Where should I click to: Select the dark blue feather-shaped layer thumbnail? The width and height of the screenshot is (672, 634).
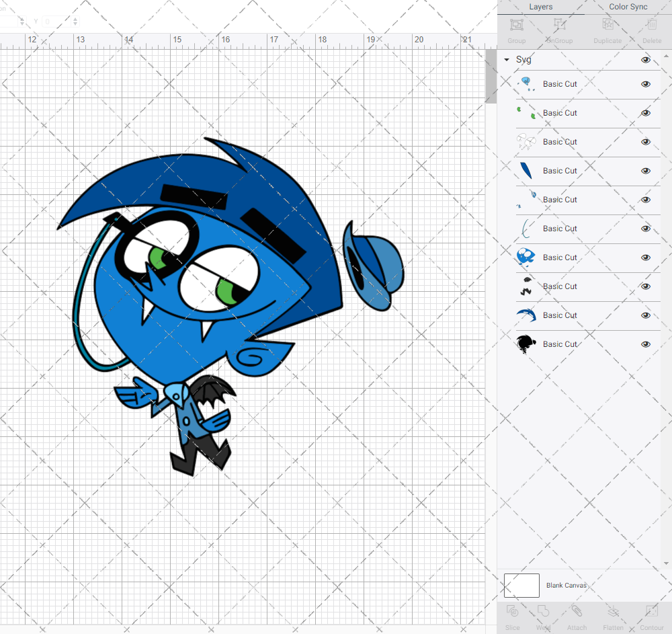click(526, 171)
